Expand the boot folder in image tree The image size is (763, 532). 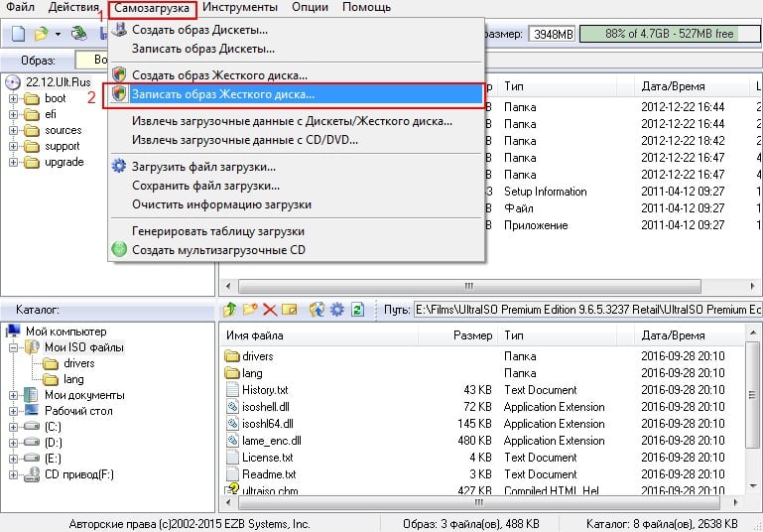13,98
